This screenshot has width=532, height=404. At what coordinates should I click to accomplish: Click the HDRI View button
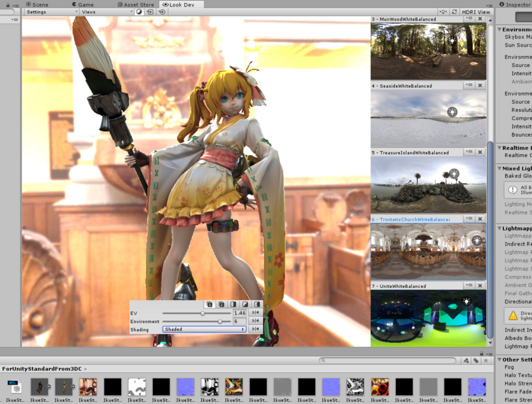point(476,12)
